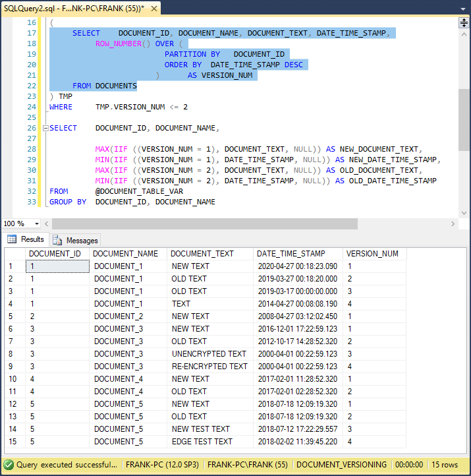This screenshot has width=471, height=476.
Task: Click FROM DOCUMENTS on line 22
Action: (105, 86)
